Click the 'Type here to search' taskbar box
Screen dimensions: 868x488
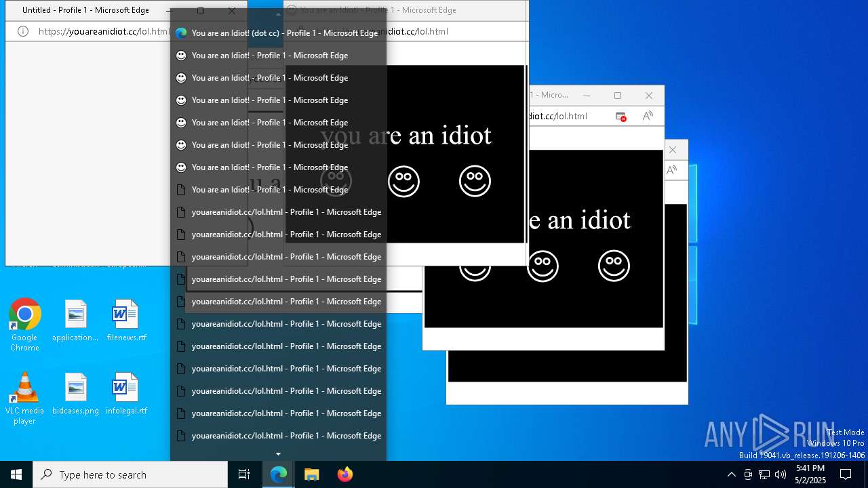[x=130, y=474]
